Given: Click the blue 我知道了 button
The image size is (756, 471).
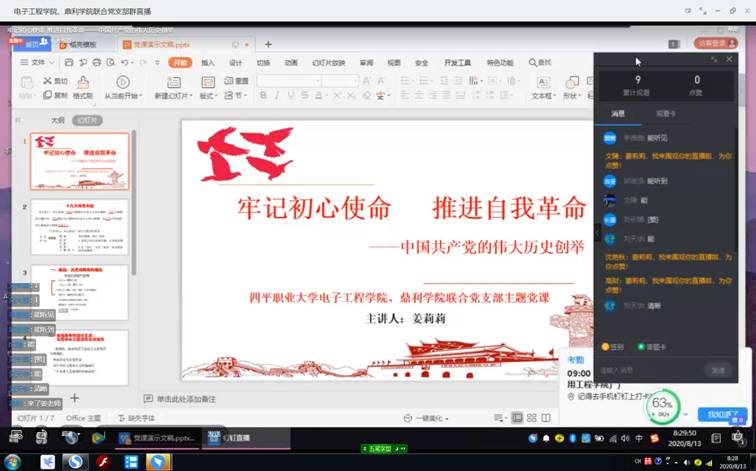Looking at the screenshot, I should pyautogui.click(x=722, y=414).
